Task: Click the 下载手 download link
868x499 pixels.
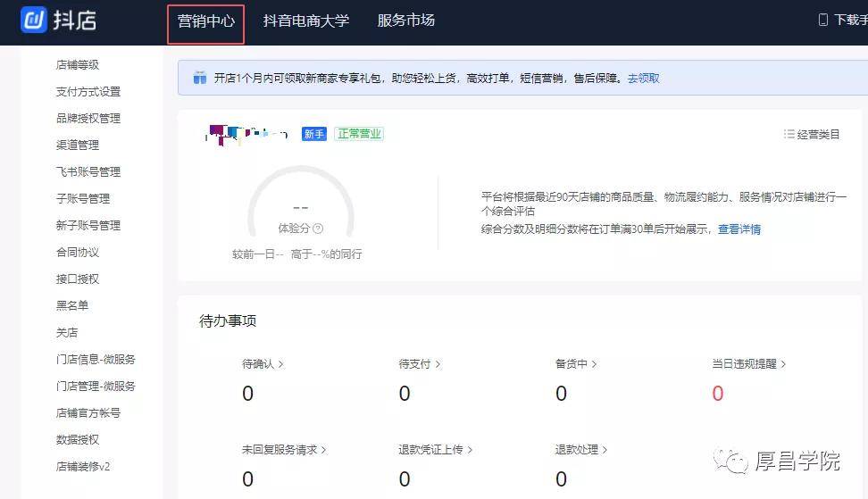Action: click(851, 20)
